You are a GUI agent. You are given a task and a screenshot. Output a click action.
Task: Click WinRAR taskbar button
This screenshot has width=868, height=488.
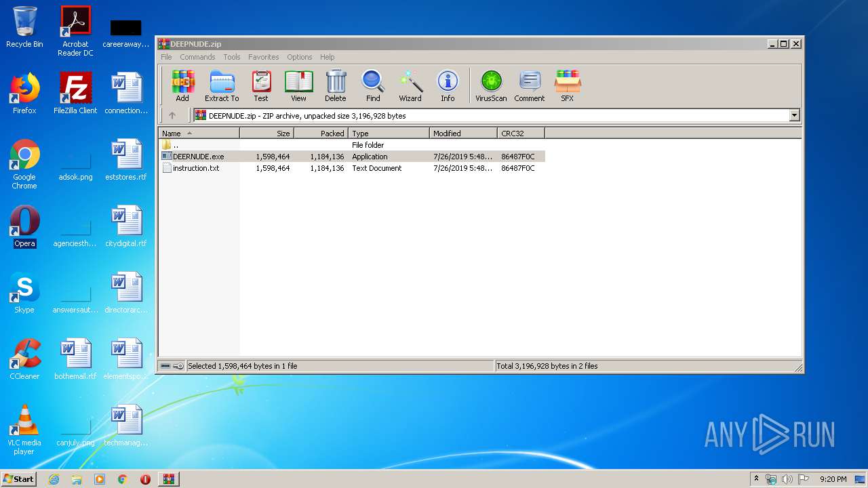click(168, 479)
